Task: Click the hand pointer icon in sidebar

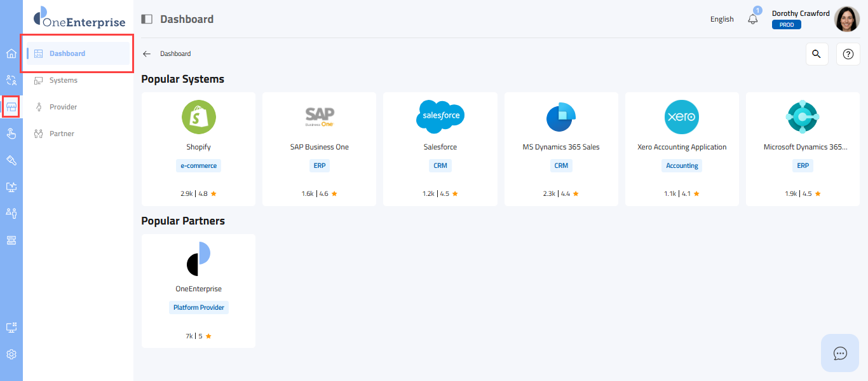Action: click(11, 134)
